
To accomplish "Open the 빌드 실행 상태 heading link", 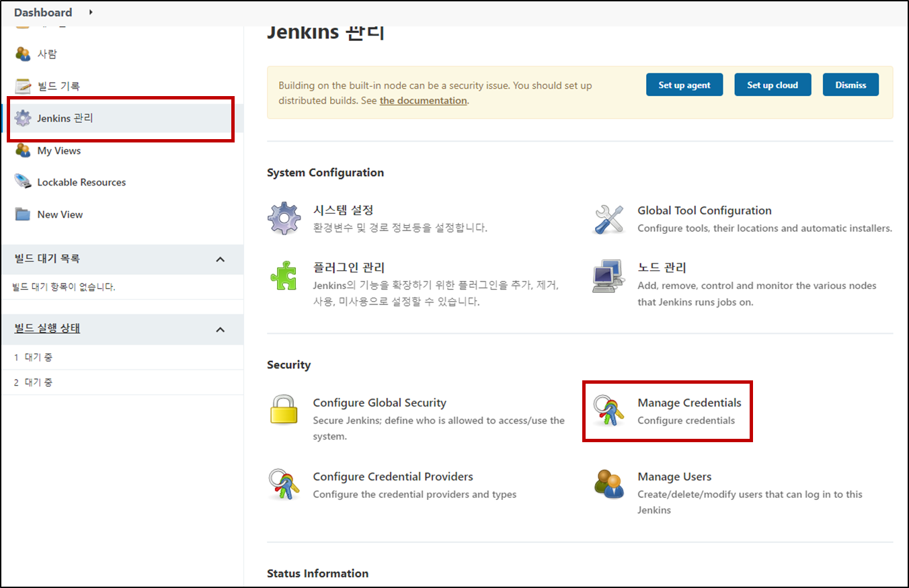I will click(47, 329).
